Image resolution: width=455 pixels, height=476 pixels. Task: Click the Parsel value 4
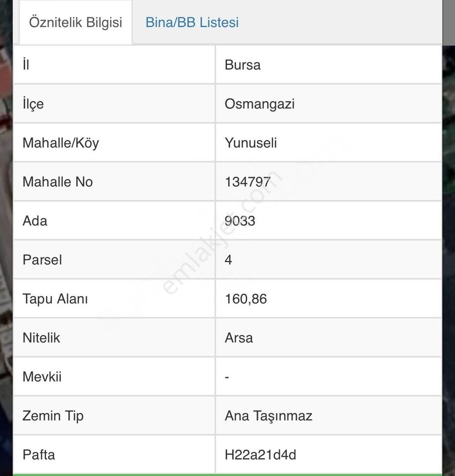click(229, 260)
